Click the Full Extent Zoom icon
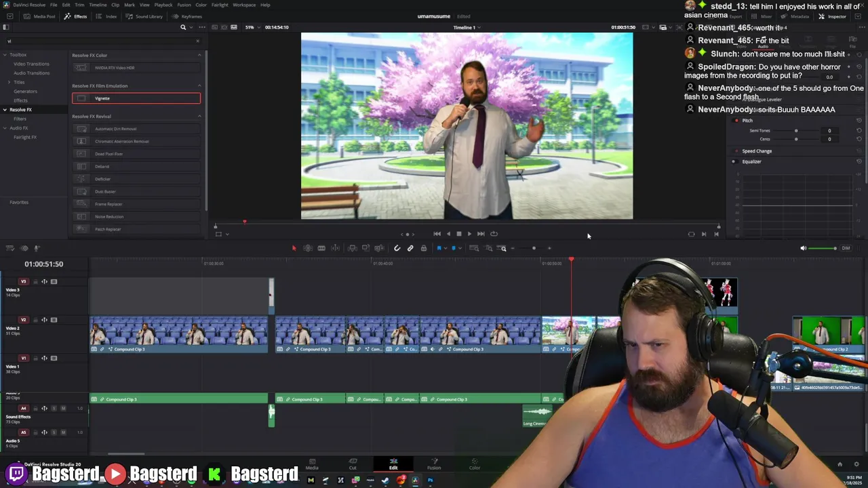Screen dimensions: 868x488 (x=474, y=248)
